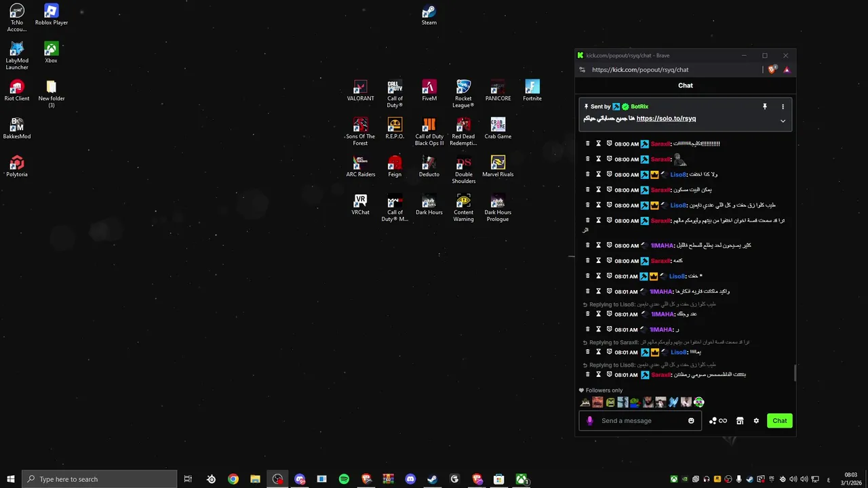Viewport: 868px width, 488px height.
Task: Open Spotify from taskbar
Action: pyautogui.click(x=344, y=479)
